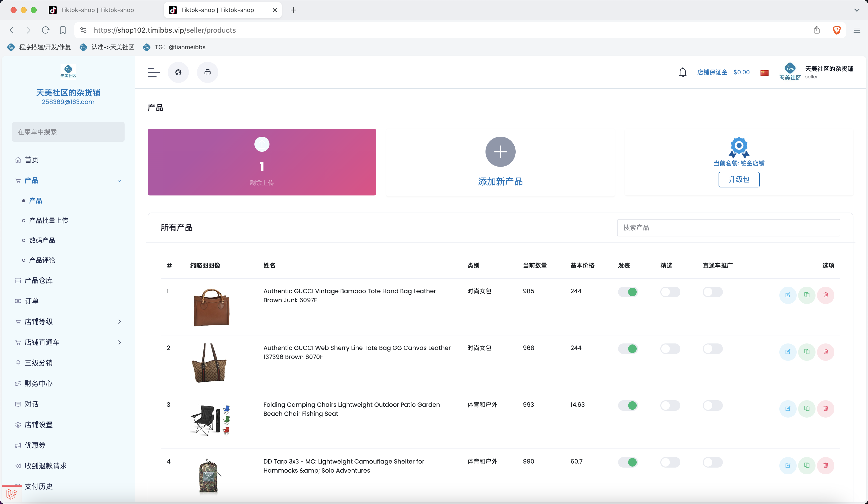Image resolution: width=868 pixels, height=504 pixels.
Task: Duplicate the GUCCI Web Sherry Line Tote product
Action: click(x=807, y=352)
